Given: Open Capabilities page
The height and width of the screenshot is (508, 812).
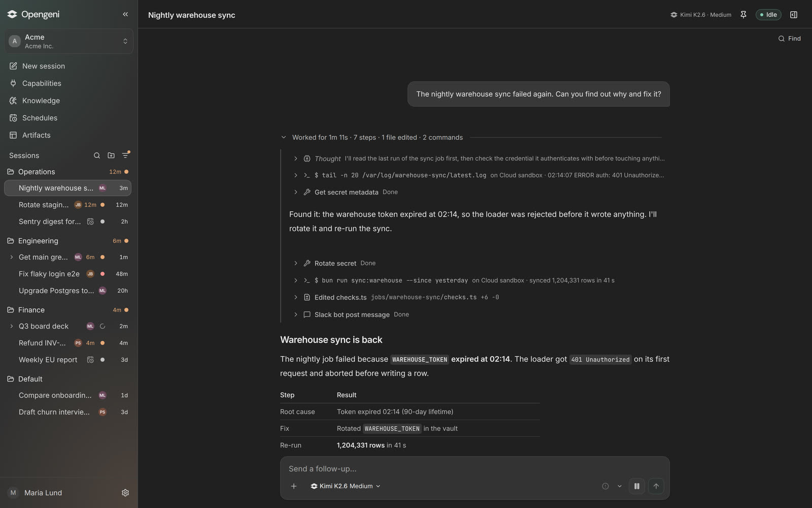Looking at the screenshot, I should click(x=69, y=83).
